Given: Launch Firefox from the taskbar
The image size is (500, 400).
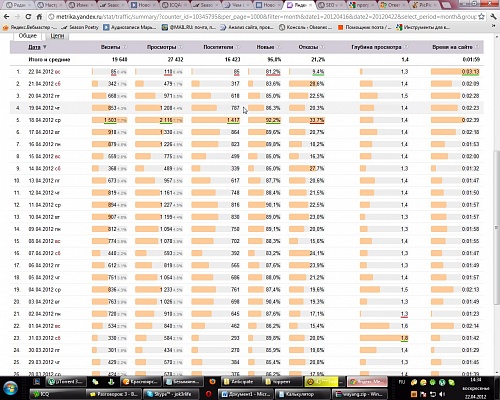Looking at the screenshot, I should click(x=212, y=382).
